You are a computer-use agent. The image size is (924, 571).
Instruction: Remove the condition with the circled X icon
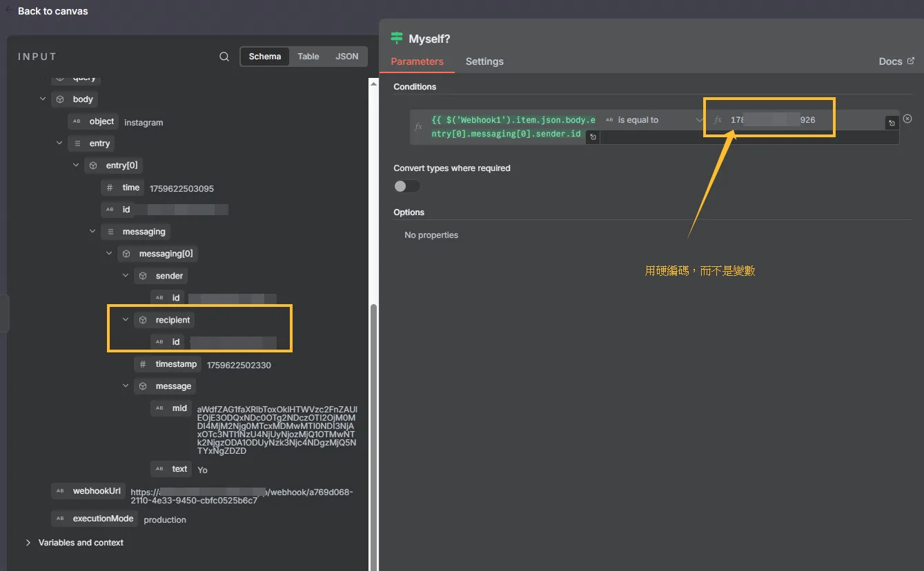pyautogui.click(x=907, y=119)
